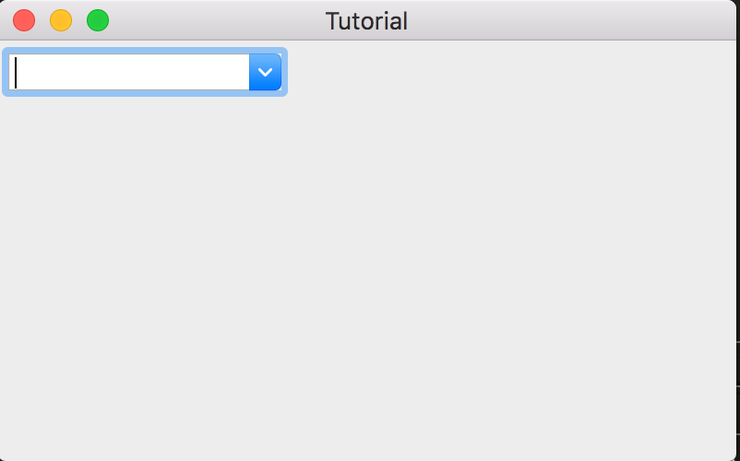Close the Tutorial window

24,20
